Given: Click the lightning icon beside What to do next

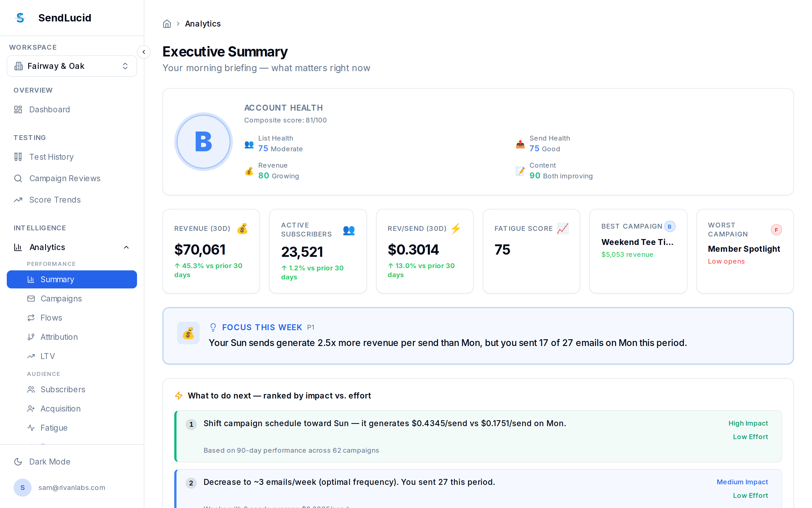Looking at the screenshot, I should pos(179,396).
